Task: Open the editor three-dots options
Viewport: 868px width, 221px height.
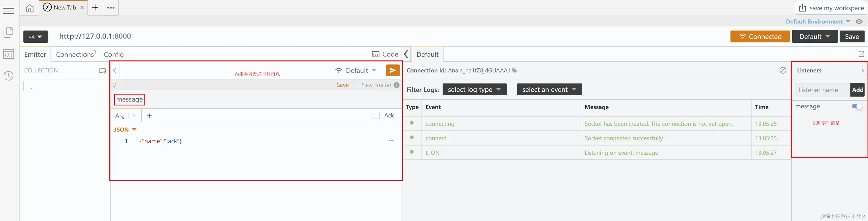Action: (391, 141)
